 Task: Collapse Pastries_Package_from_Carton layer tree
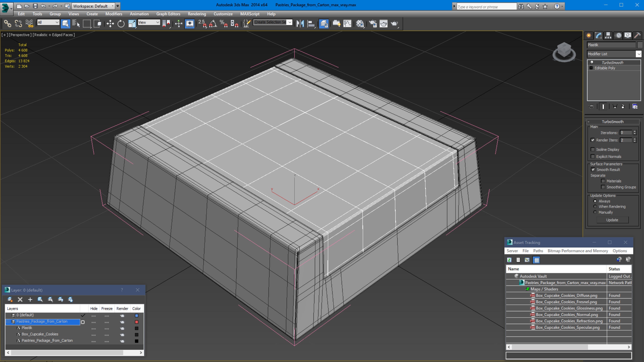click(x=8, y=322)
